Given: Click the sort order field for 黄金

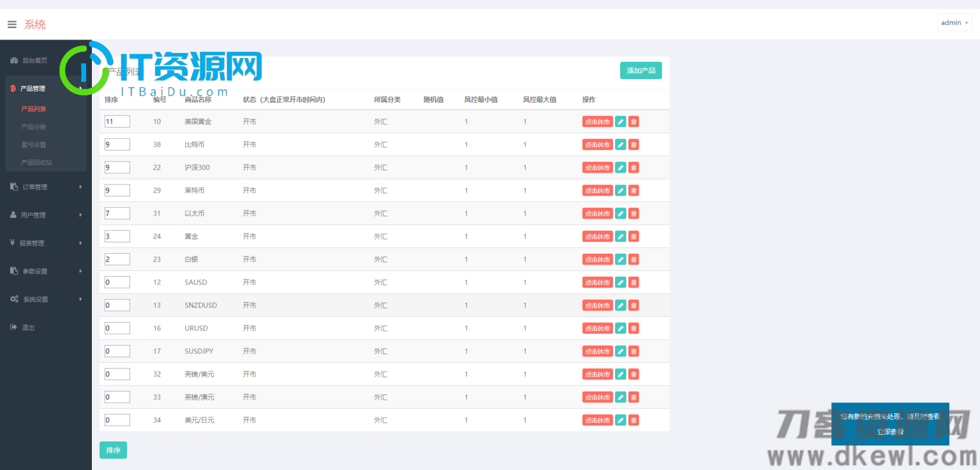Looking at the screenshot, I should 117,237.
